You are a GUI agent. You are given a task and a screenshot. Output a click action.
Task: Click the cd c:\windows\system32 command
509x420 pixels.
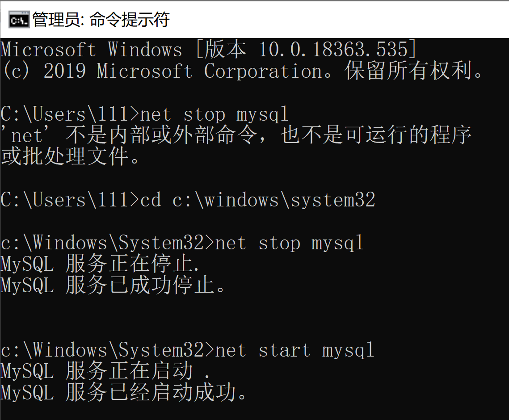(257, 200)
